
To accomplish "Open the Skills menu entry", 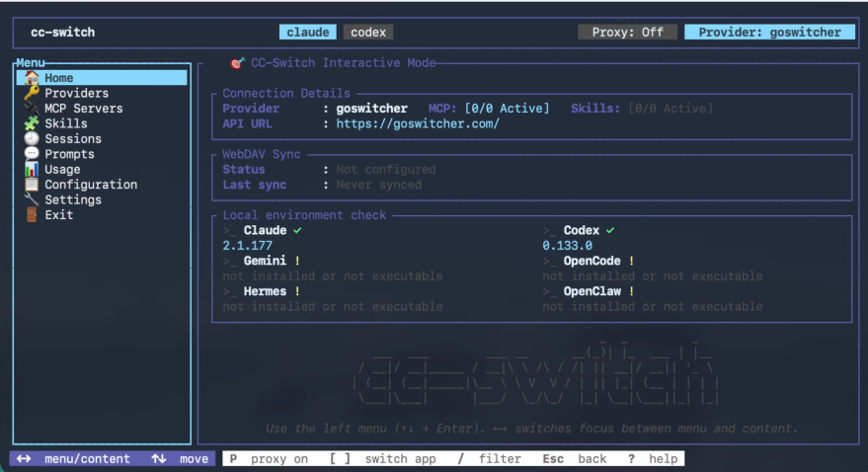I will point(102,123).
